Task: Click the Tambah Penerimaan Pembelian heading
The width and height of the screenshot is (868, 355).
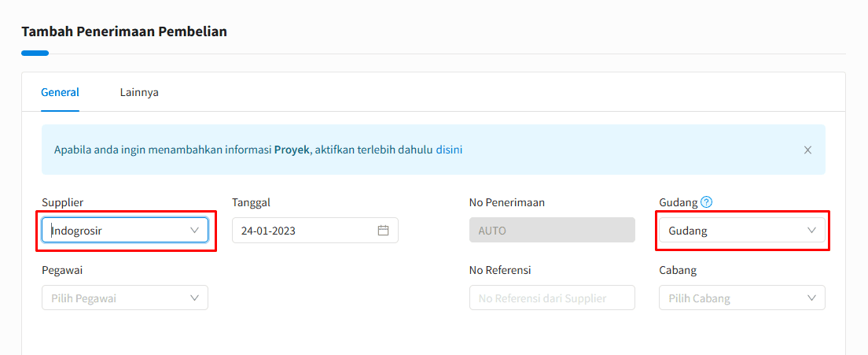Action: tap(124, 31)
